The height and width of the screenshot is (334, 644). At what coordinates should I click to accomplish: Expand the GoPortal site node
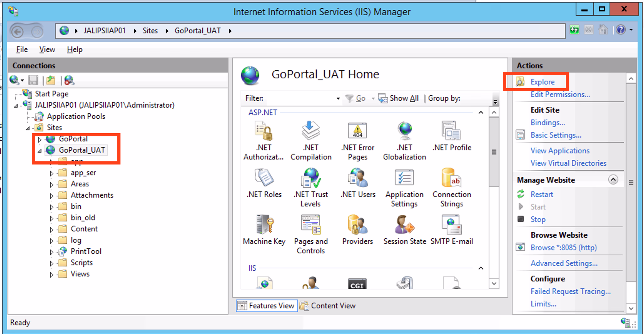click(40, 139)
